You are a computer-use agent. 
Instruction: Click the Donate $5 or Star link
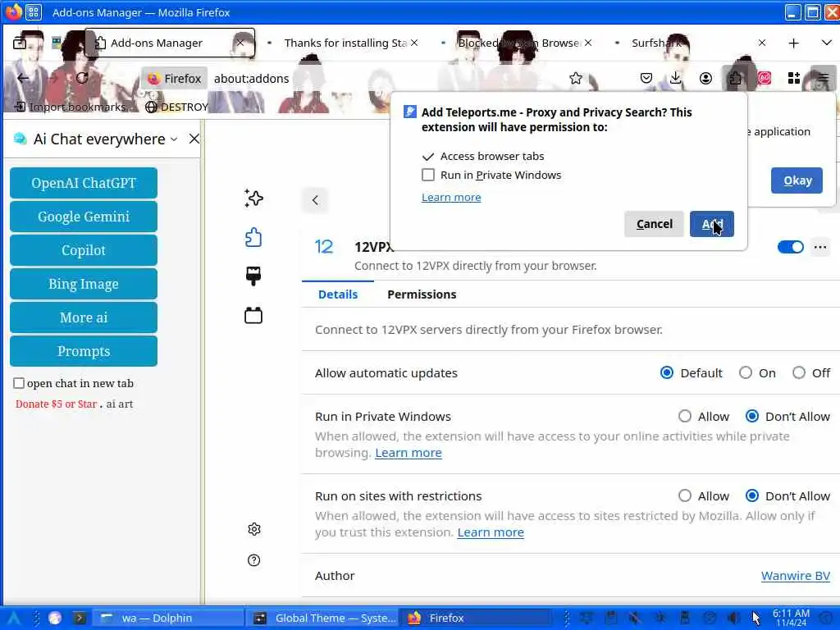point(57,404)
